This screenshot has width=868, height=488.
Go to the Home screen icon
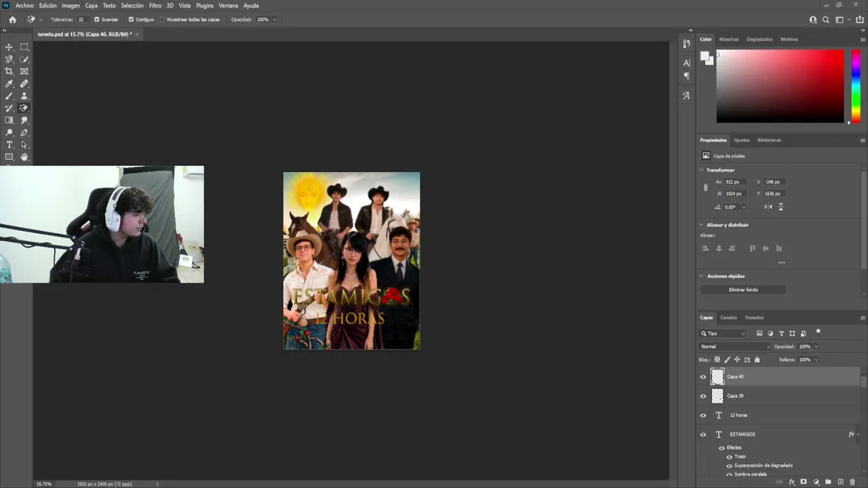12,20
